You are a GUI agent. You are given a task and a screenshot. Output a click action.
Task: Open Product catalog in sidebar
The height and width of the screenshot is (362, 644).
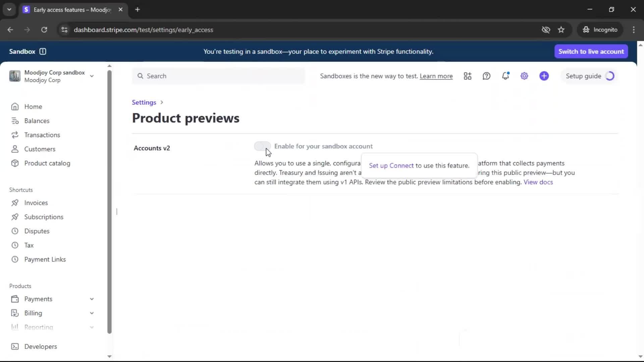coord(47,163)
